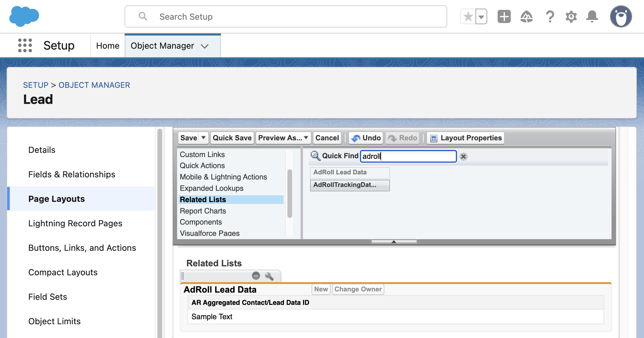Click the palette category list scrollbar
Image resolution: width=644 pixels, height=338 pixels.
pos(290,194)
